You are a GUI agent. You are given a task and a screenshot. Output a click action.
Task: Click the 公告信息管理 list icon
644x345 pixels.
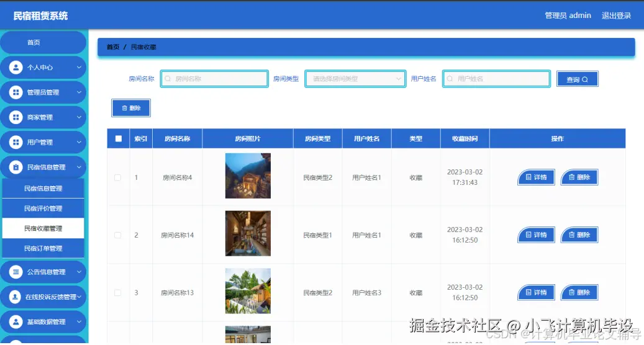click(16, 272)
